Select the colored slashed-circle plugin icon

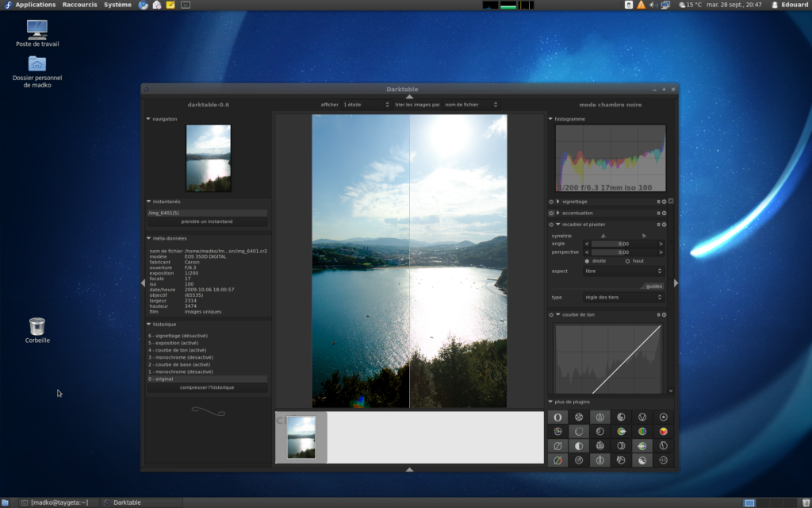(x=557, y=460)
